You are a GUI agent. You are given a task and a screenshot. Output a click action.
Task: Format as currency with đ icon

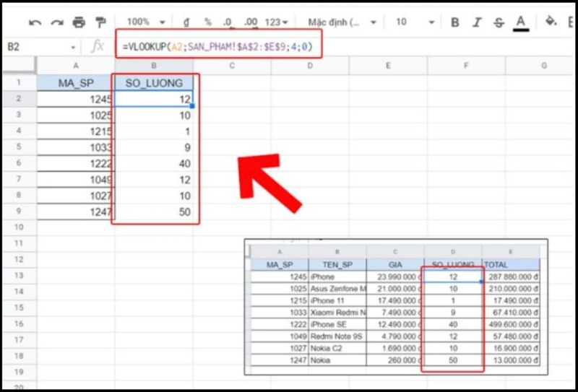pos(186,22)
